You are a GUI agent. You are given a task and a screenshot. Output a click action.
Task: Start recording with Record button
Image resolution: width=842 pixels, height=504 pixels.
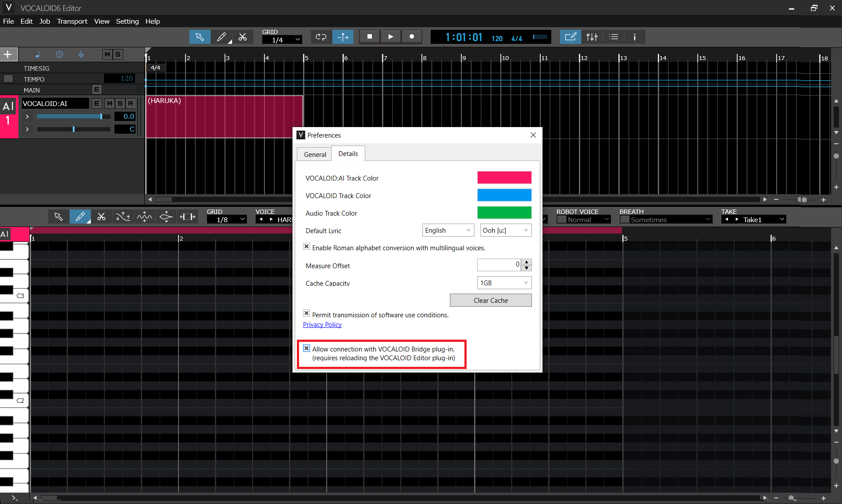pos(411,37)
